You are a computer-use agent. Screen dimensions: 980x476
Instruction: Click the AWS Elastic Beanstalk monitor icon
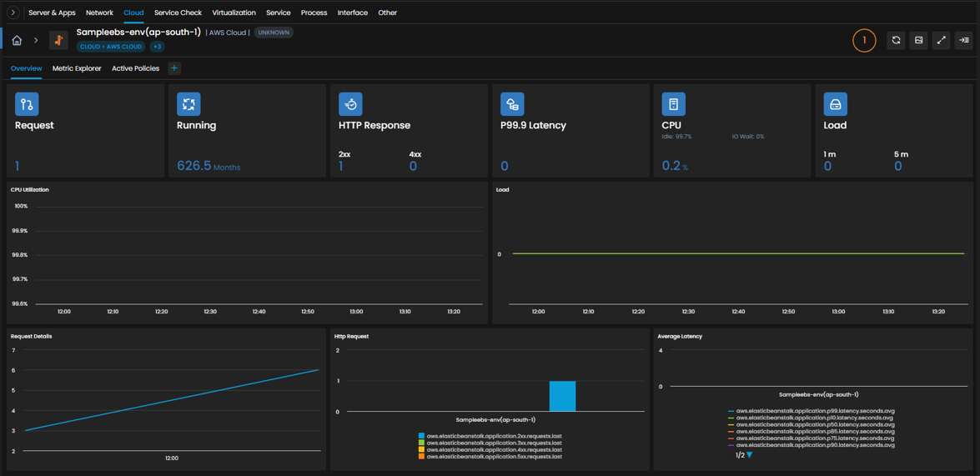click(58, 40)
